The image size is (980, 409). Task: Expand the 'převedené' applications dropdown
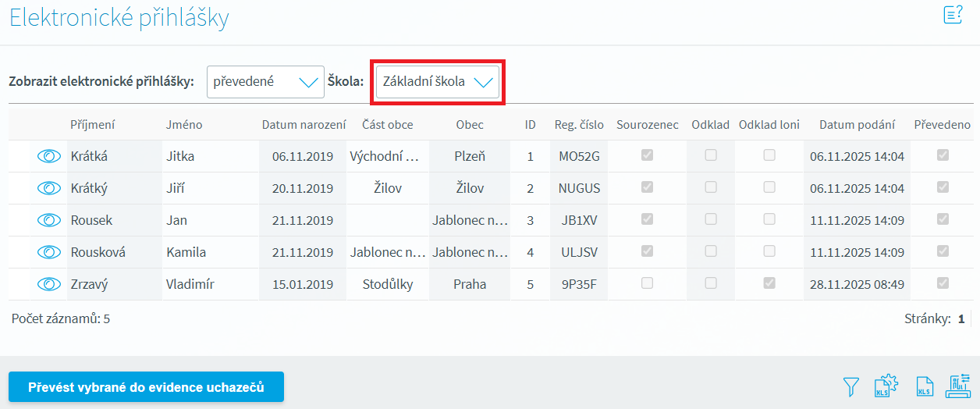(265, 82)
